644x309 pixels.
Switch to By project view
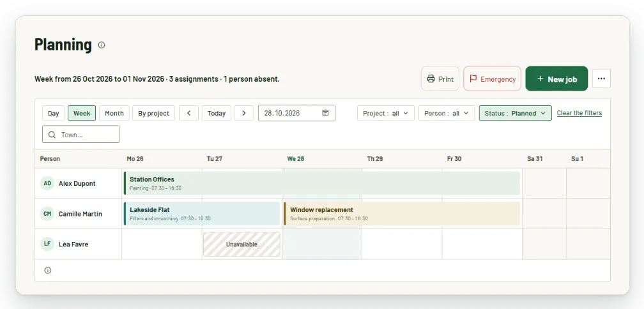coord(153,113)
